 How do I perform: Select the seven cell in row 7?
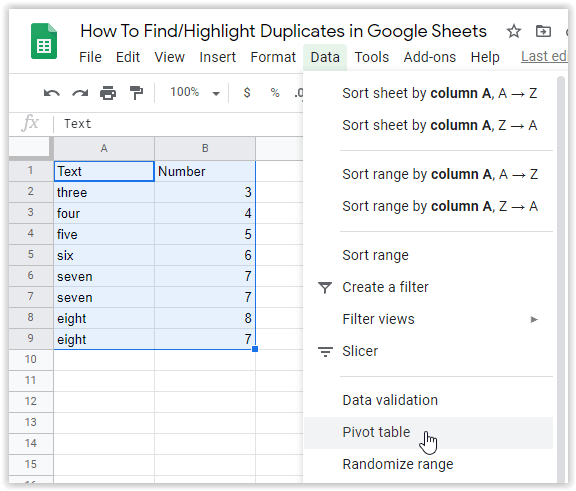(104, 297)
